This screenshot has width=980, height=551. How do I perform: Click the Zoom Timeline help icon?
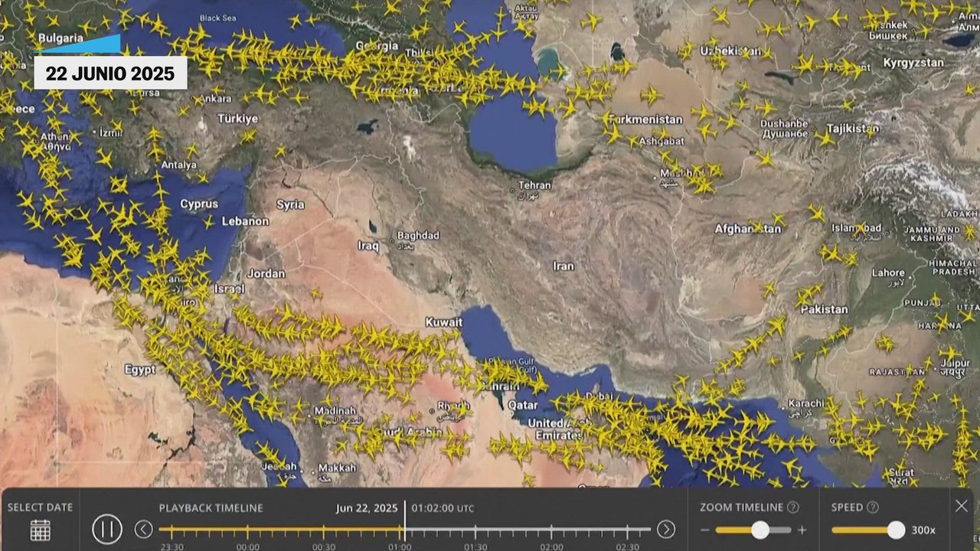point(793,507)
